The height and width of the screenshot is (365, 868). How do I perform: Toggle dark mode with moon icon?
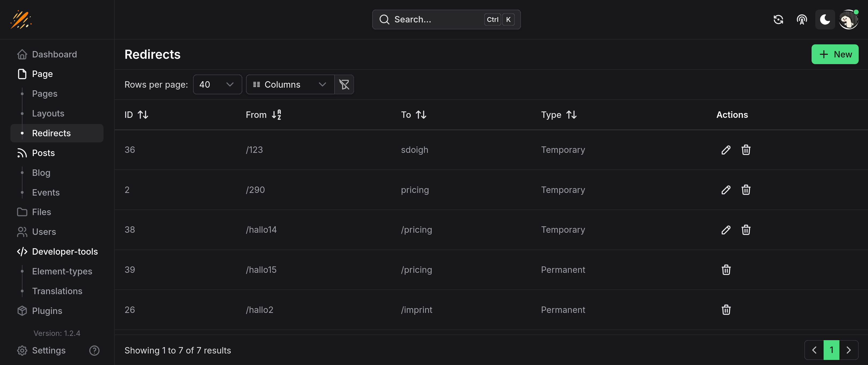[x=825, y=20]
